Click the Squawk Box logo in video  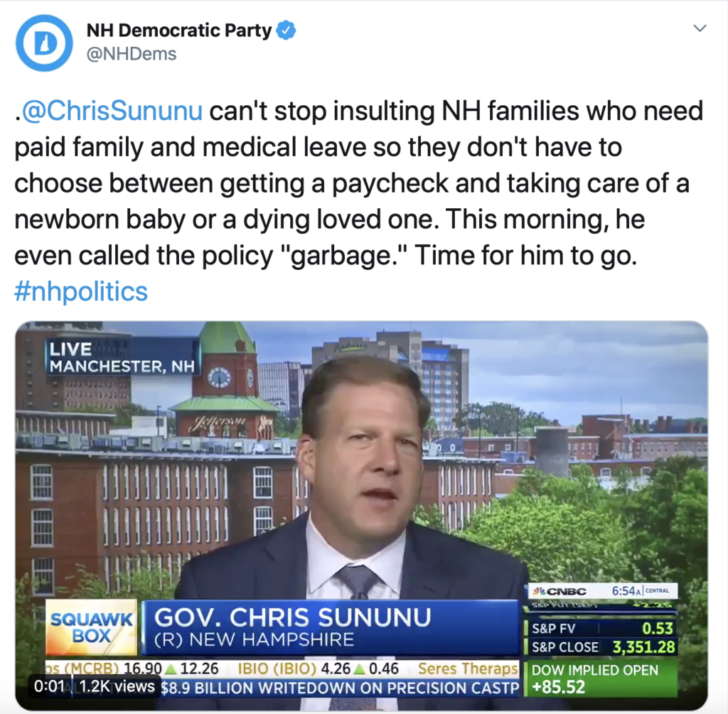pos(92,627)
